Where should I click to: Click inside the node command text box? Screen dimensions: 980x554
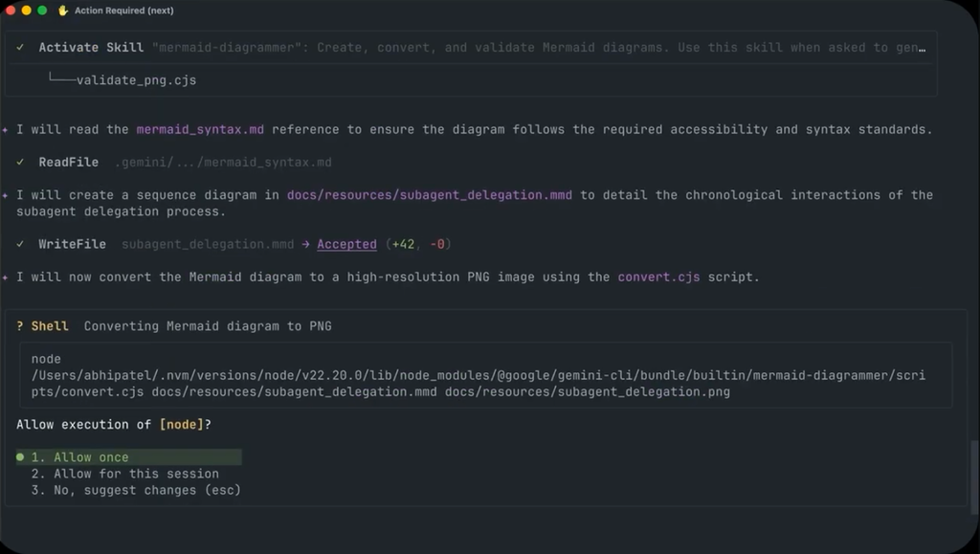pyautogui.click(x=485, y=375)
